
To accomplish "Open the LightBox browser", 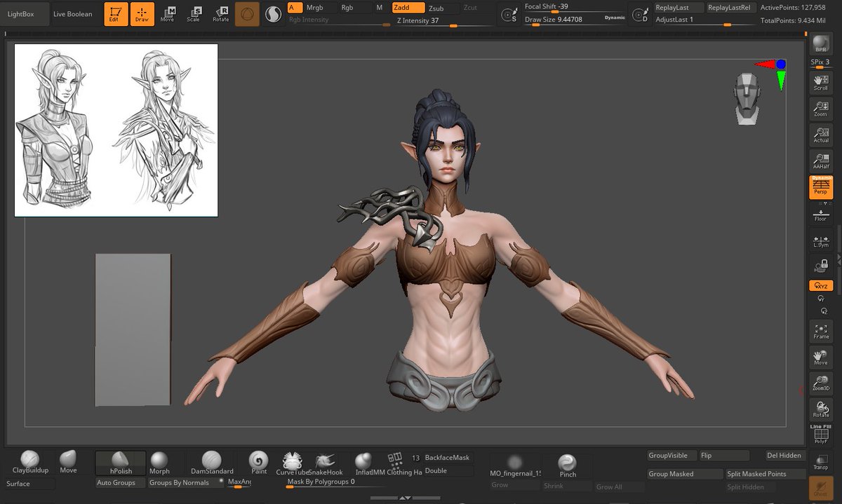I will pyautogui.click(x=25, y=13).
